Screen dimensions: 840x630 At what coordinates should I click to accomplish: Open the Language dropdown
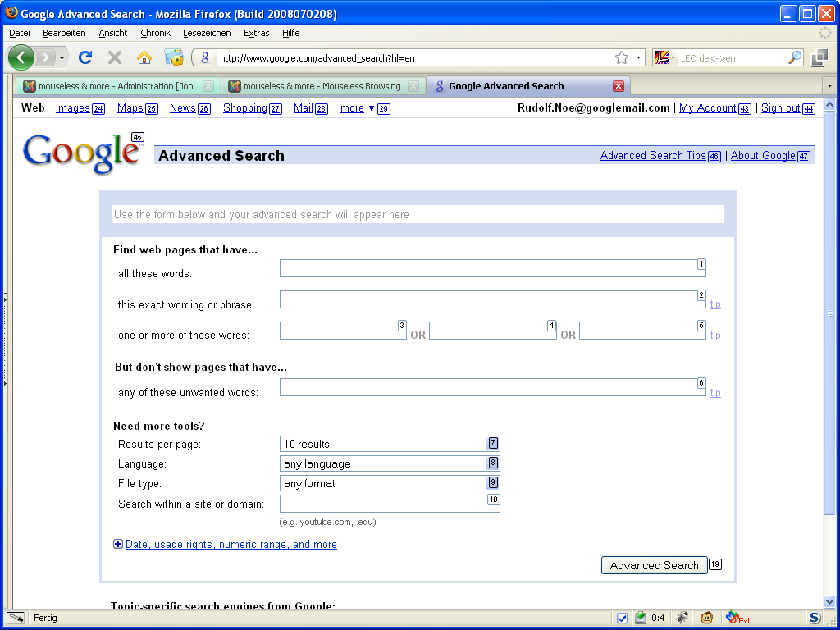coord(390,463)
